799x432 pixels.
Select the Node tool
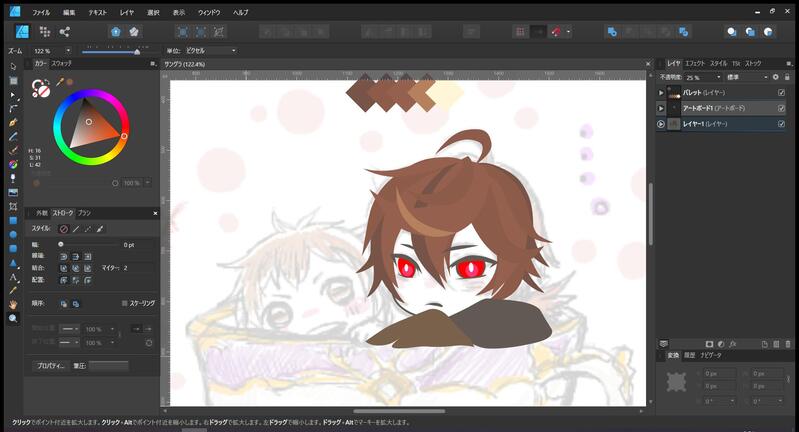click(x=13, y=95)
